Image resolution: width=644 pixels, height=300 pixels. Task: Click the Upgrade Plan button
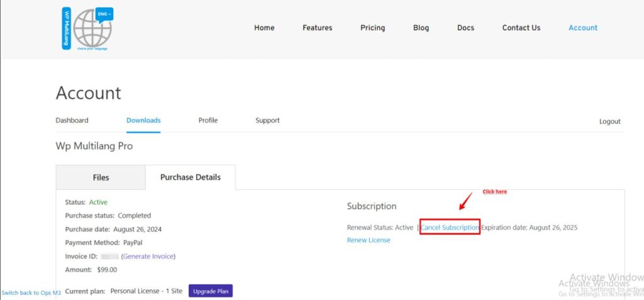[211, 291]
